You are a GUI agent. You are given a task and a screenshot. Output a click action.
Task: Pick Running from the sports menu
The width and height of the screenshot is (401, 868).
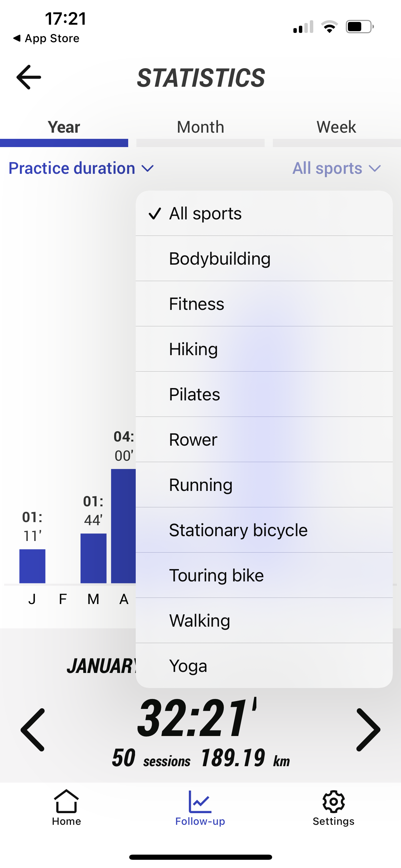click(264, 485)
